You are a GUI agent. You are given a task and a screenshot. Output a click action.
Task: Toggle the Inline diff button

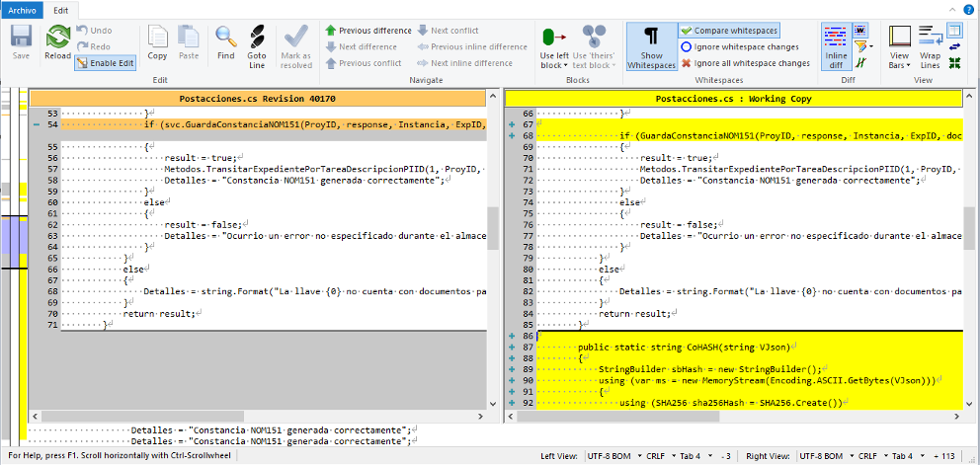tap(835, 45)
